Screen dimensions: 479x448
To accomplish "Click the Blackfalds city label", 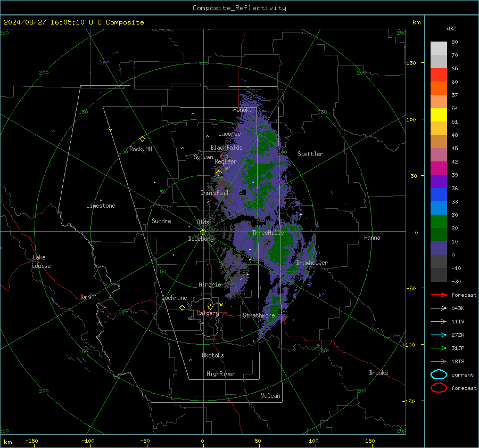I will [226, 148].
